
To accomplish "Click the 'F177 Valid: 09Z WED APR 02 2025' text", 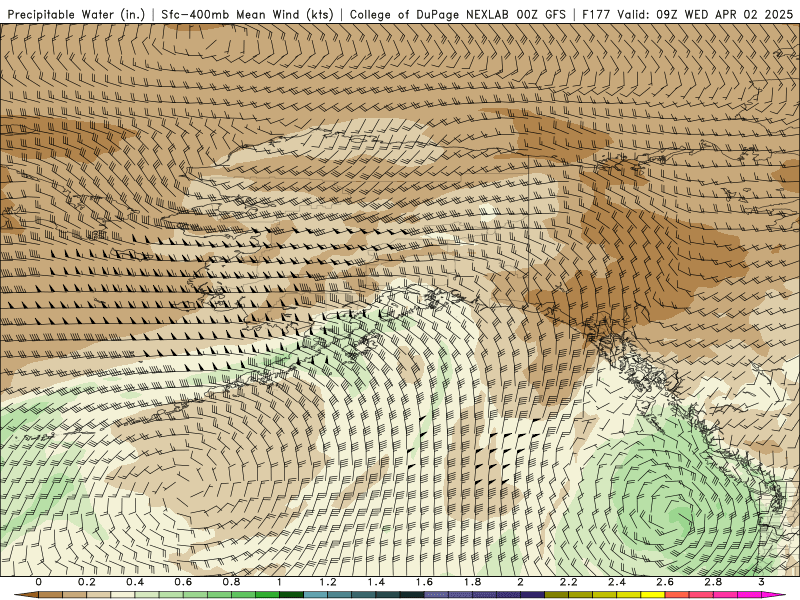I will tap(687, 14).
